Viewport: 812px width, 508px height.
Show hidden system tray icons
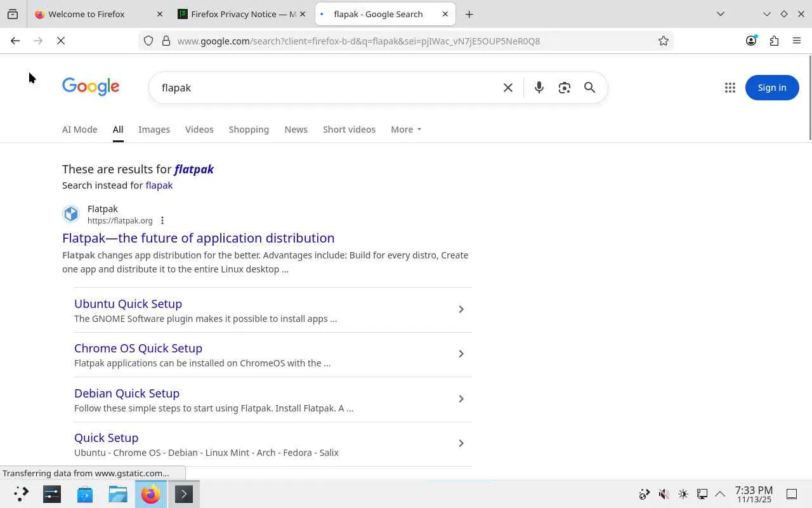(x=720, y=494)
